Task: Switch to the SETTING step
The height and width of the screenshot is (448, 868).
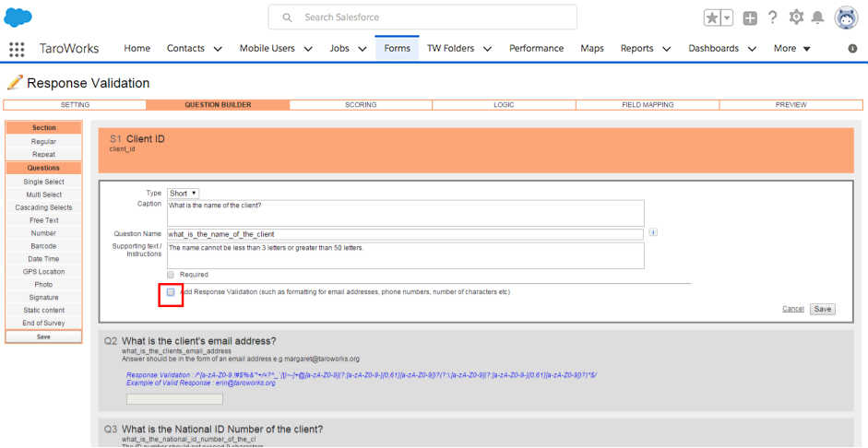Action: point(76,104)
